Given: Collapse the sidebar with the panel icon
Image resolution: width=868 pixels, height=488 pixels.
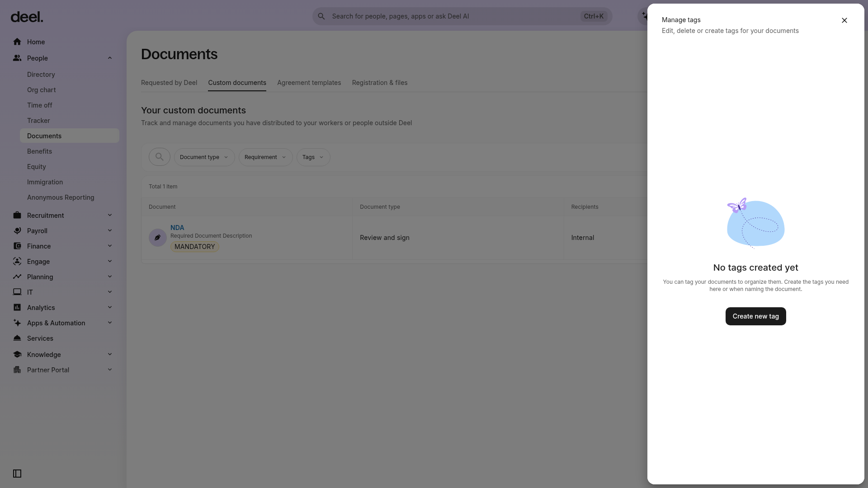Looking at the screenshot, I should [17, 474].
